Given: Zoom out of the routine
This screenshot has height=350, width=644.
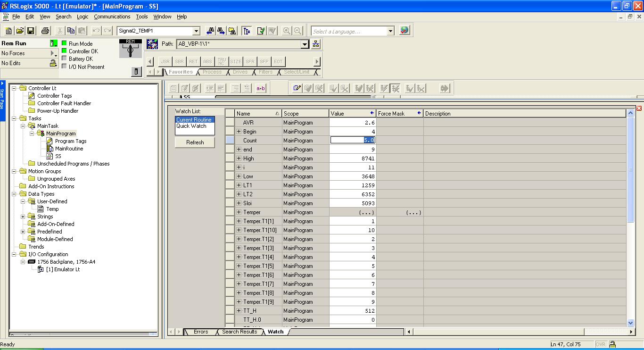Looking at the screenshot, I should [297, 31].
